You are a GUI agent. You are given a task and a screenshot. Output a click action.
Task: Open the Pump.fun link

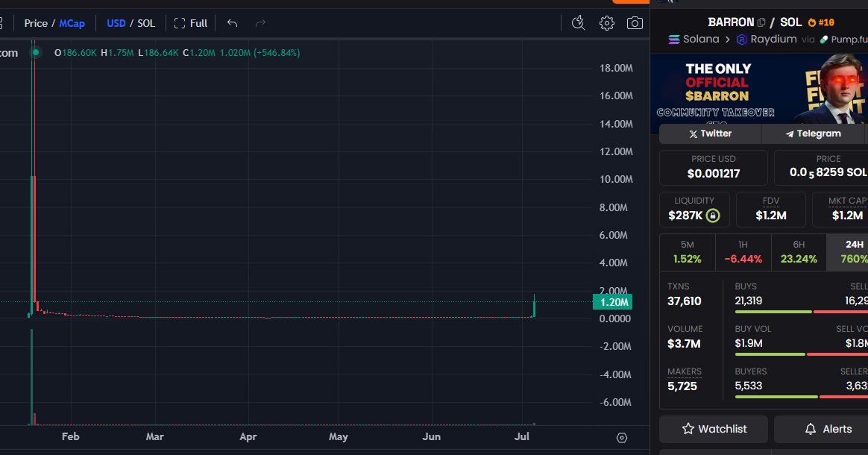(x=843, y=40)
